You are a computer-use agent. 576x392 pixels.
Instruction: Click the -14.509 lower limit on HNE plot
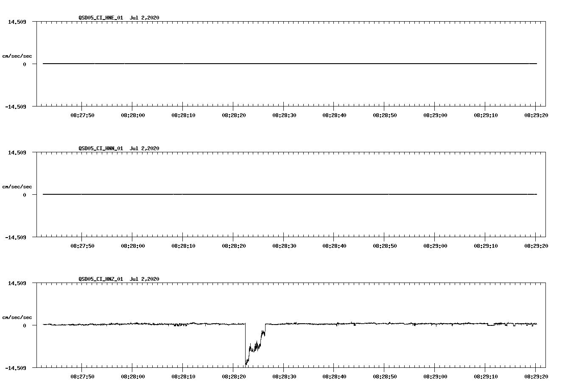tap(16, 107)
